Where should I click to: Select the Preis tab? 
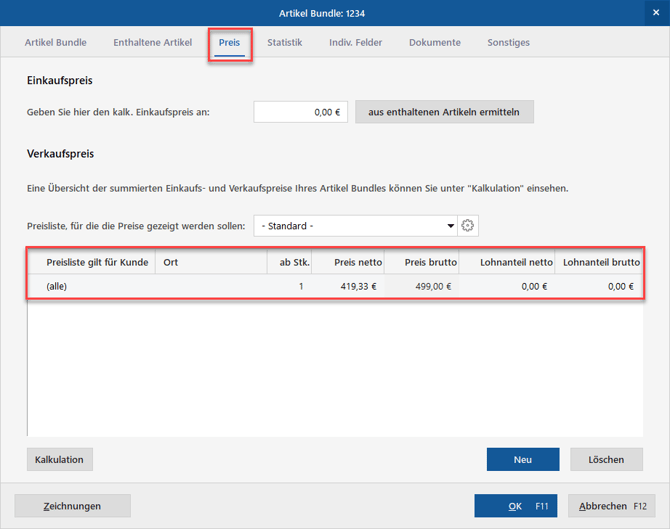coord(229,42)
